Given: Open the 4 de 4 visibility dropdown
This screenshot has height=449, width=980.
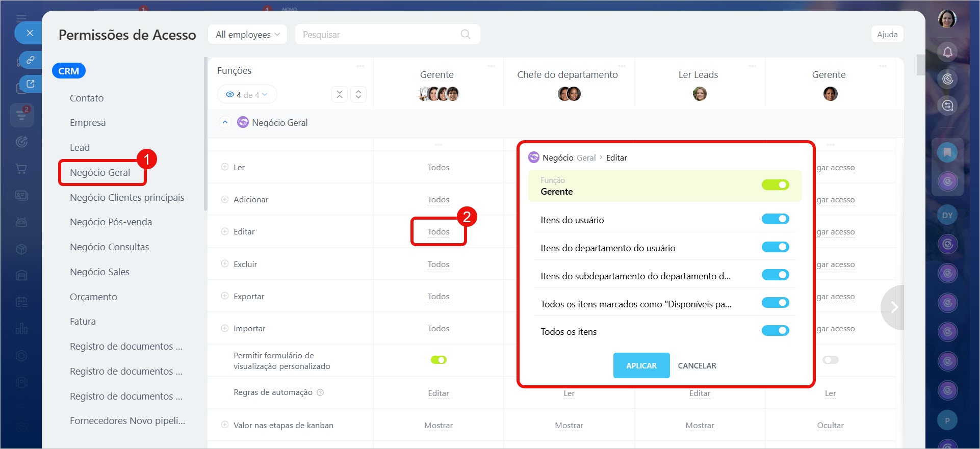Looking at the screenshot, I should [x=247, y=95].
